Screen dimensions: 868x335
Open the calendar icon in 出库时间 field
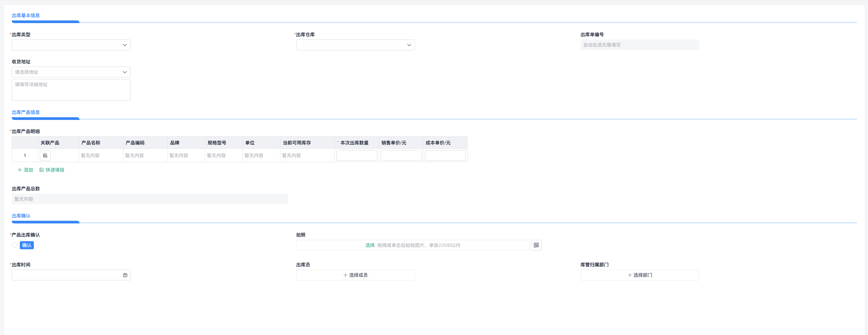[125, 275]
